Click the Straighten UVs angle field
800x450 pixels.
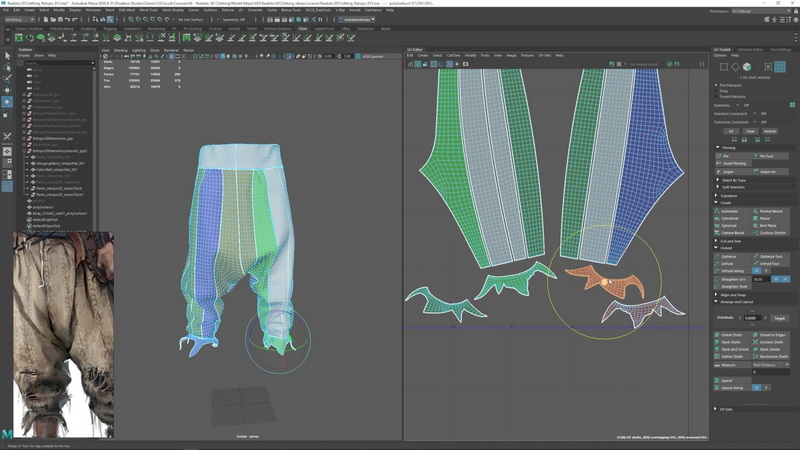tap(761, 280)
